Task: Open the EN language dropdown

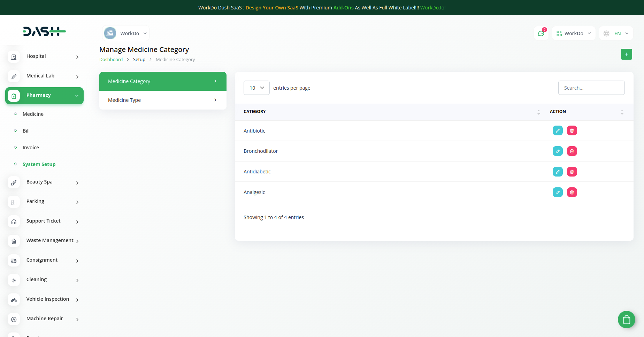Action: coord(616,33)
